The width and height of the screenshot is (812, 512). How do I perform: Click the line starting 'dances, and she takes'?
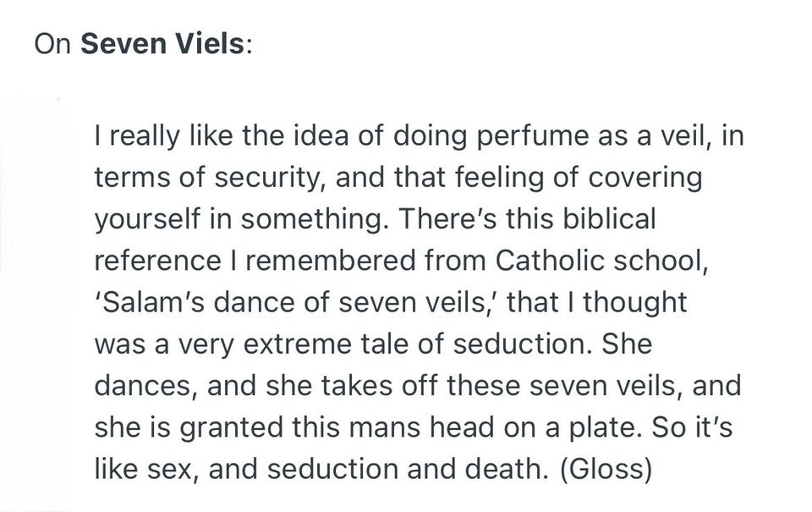coord(417,385)
